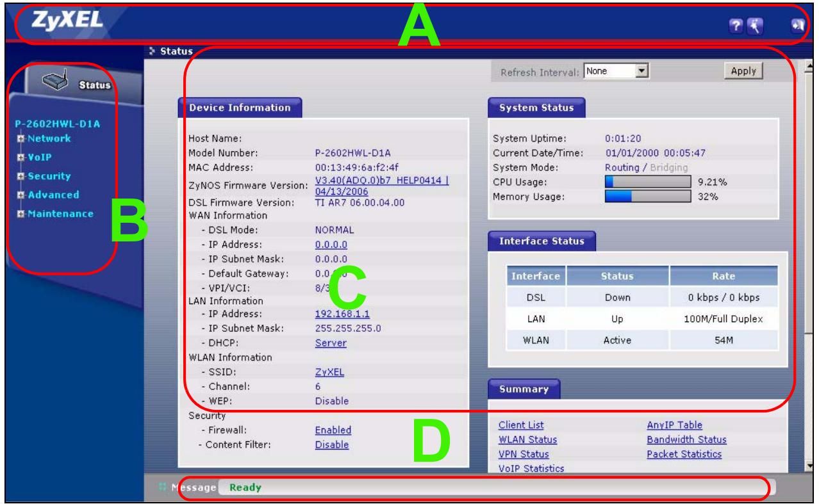Open the Advanced menu item
This screenshot has height=504, width=819.
pos(53,195)
